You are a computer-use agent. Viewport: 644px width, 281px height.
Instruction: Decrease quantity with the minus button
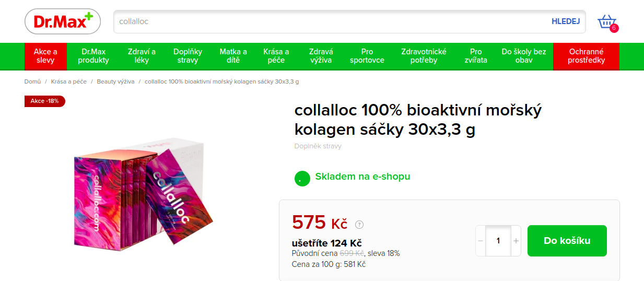481,241
